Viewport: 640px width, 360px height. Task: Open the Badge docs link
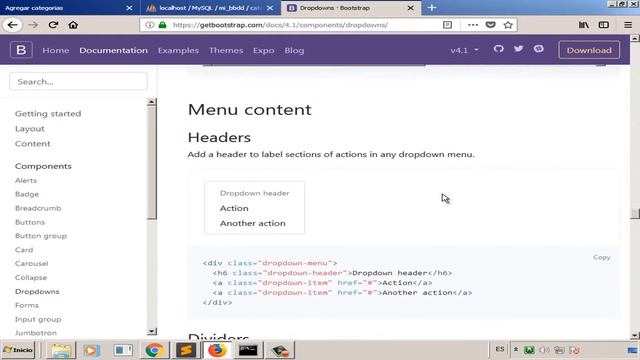pyautogui.click(x=27, y=194)
